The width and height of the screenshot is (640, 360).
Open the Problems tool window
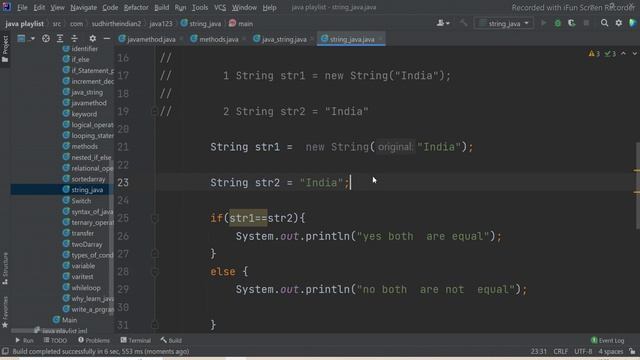point(94,340)
